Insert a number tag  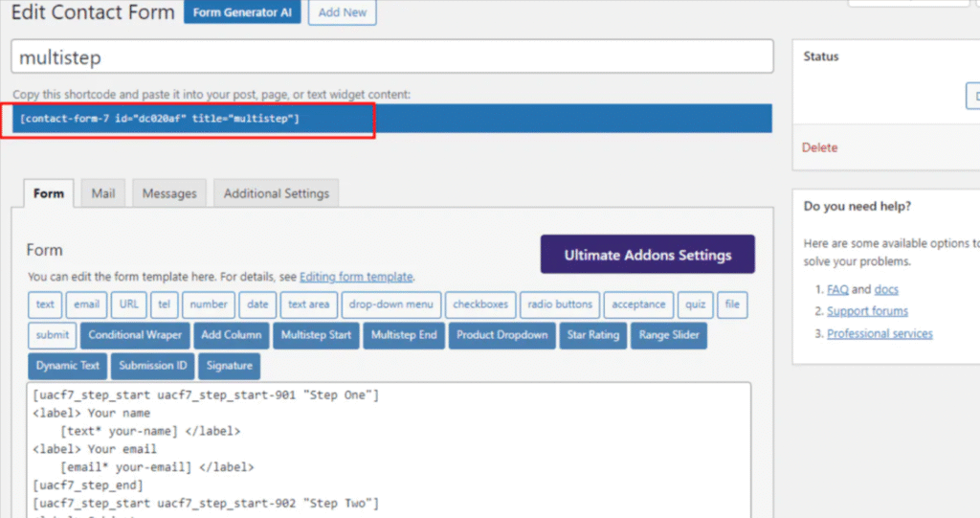tap(209, 304)
